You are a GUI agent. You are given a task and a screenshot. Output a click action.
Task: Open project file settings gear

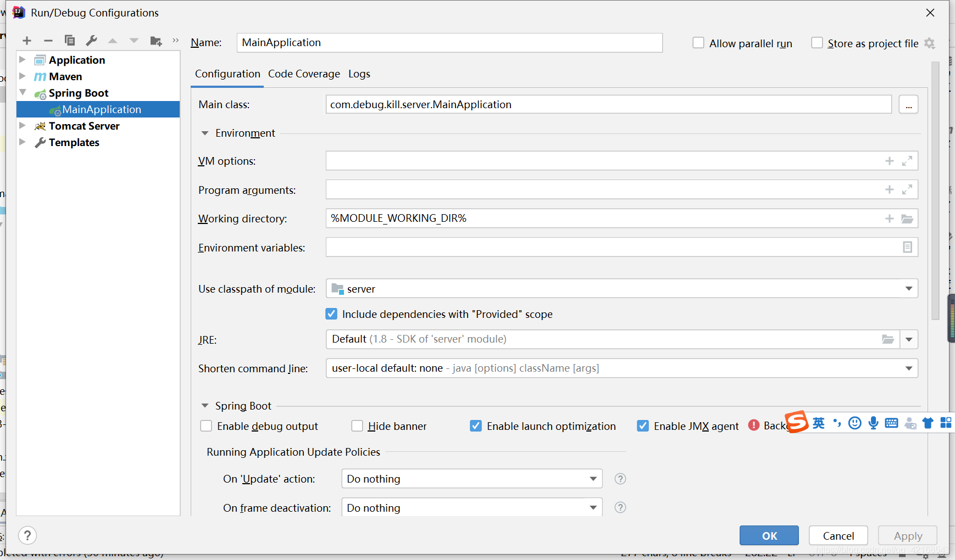pos(930,43)
